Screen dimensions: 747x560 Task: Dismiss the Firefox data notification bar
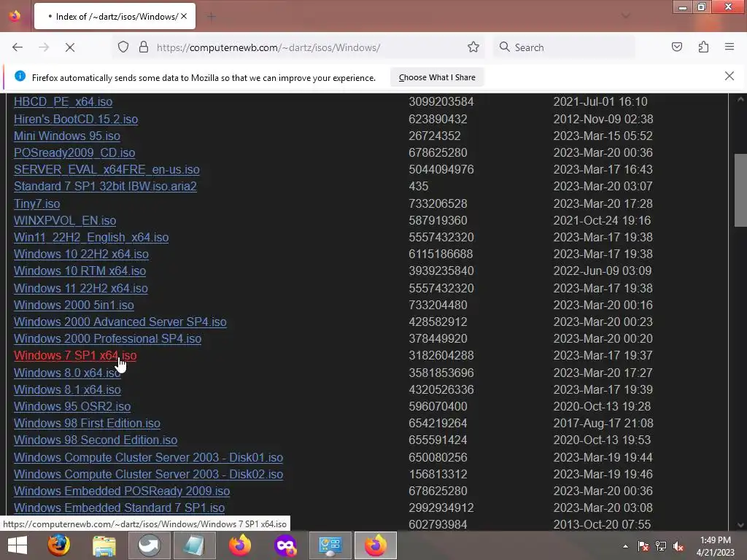click(729, 76)
